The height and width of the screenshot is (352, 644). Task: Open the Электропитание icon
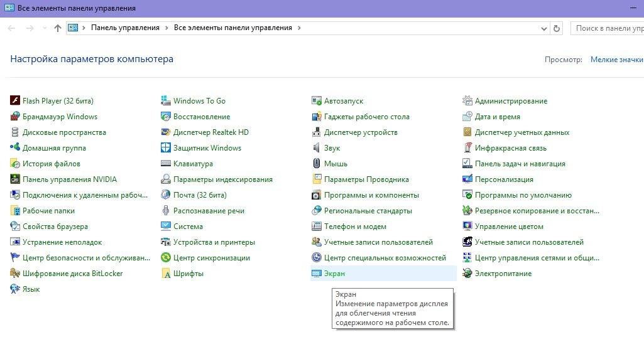coord(467,274)
